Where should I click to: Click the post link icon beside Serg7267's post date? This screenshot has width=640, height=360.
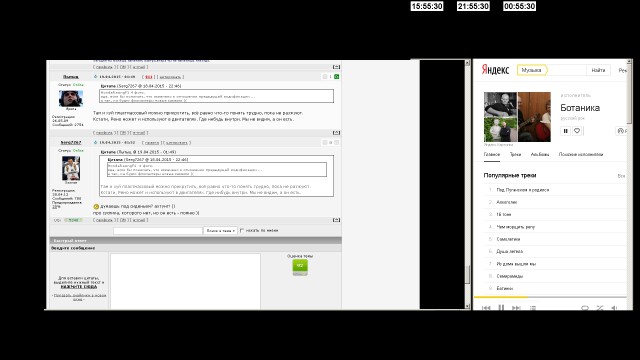[x=96, y=142]
